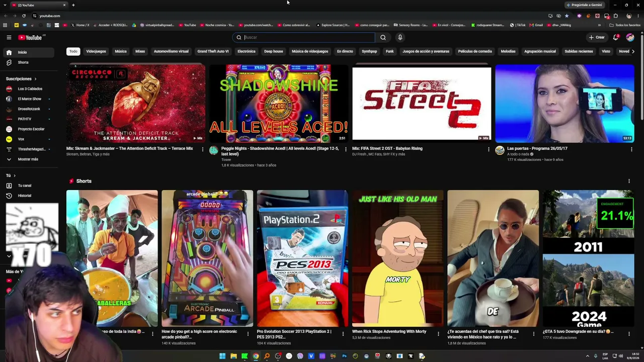Open a new browser tab
The width and height of the screenshot is (644, 362).
pyautogui.click(x=73, y=5)
